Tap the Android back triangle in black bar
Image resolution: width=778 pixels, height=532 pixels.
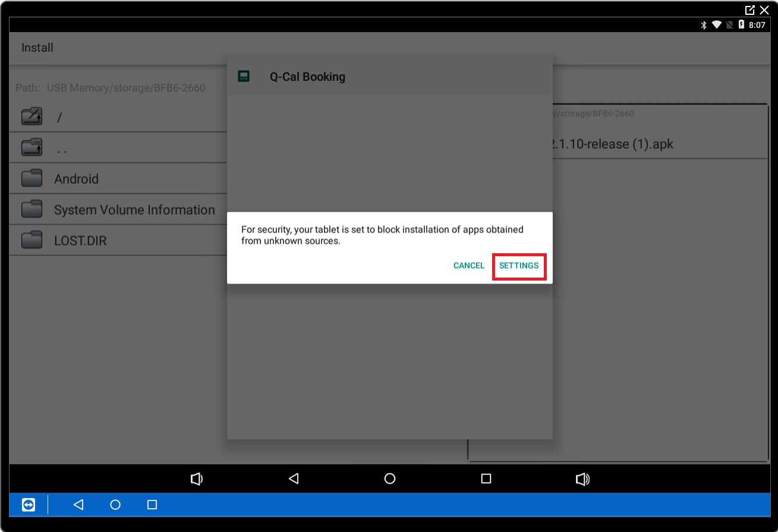293,479
